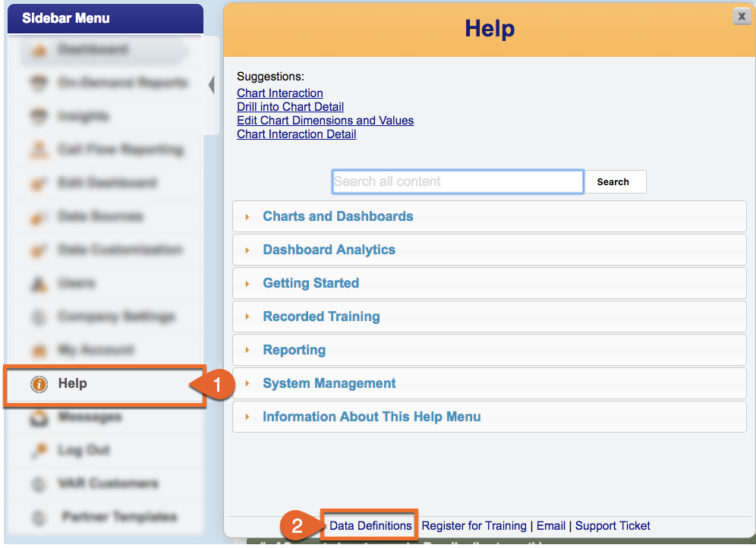Click the Log Out key icon

pyautogui.click(x=38, y=451)
